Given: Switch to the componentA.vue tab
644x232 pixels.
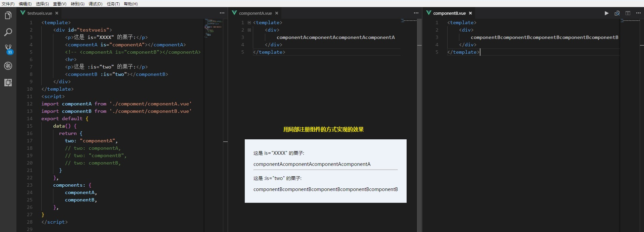Looking at the screenshot, I should tap(255, 13).
